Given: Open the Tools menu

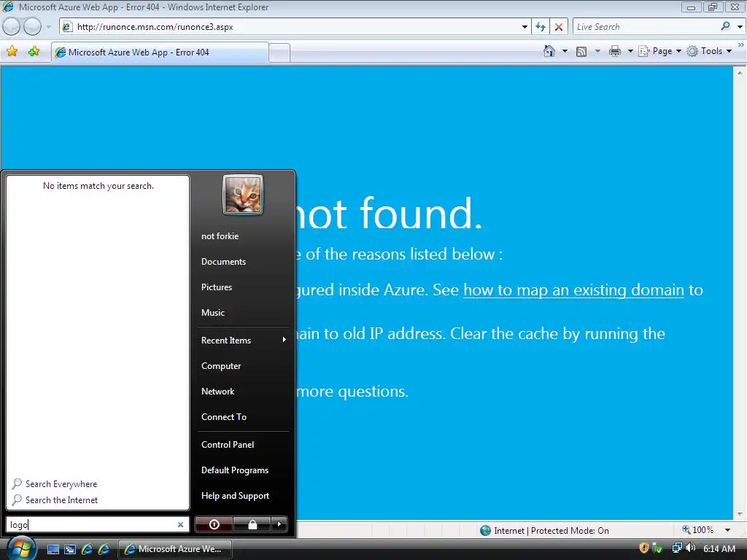Looking at the screenshot, I should click(709, 51).
